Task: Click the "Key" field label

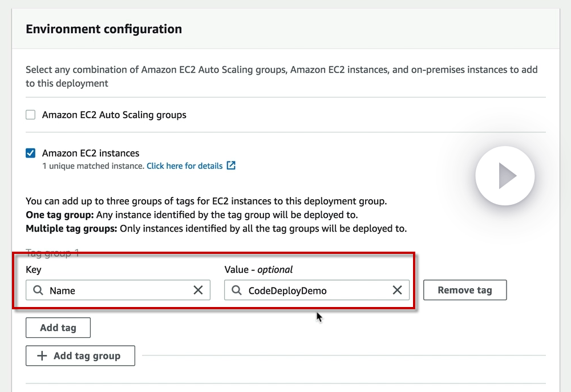Action: (34, 270)
